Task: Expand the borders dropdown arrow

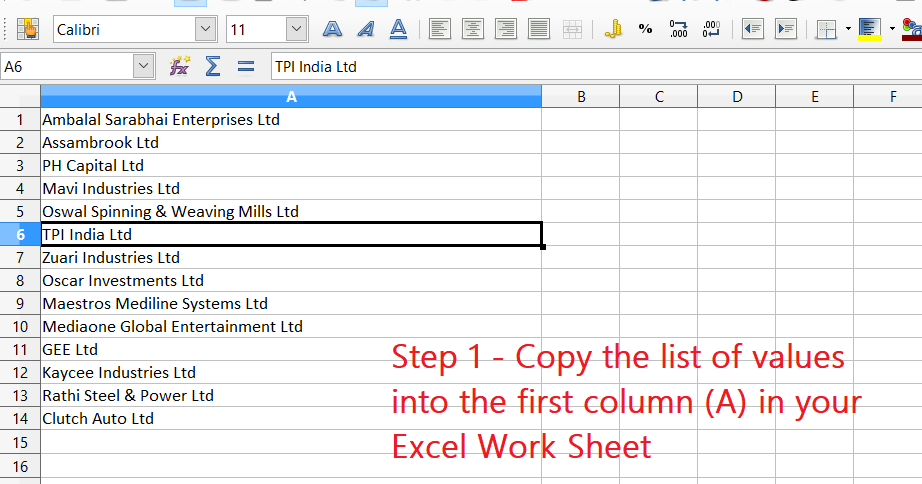Action: click(x=848, y=29)
